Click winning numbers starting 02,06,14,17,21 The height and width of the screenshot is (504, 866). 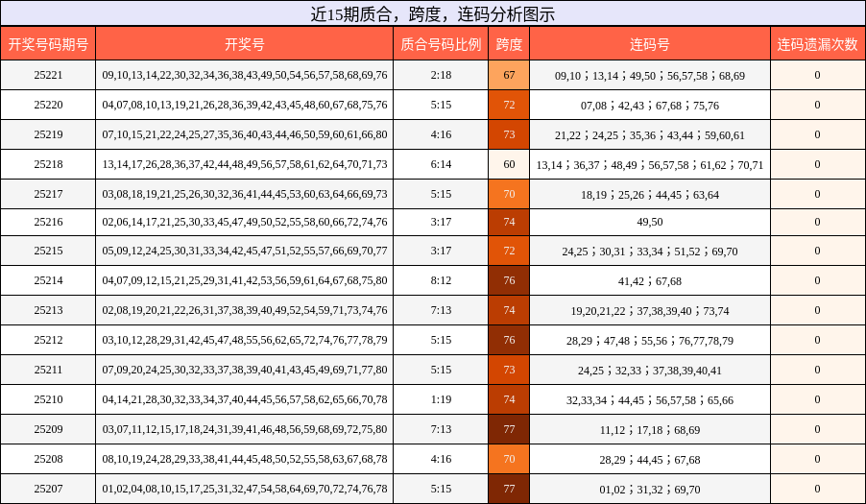click(x=245, y=222)
